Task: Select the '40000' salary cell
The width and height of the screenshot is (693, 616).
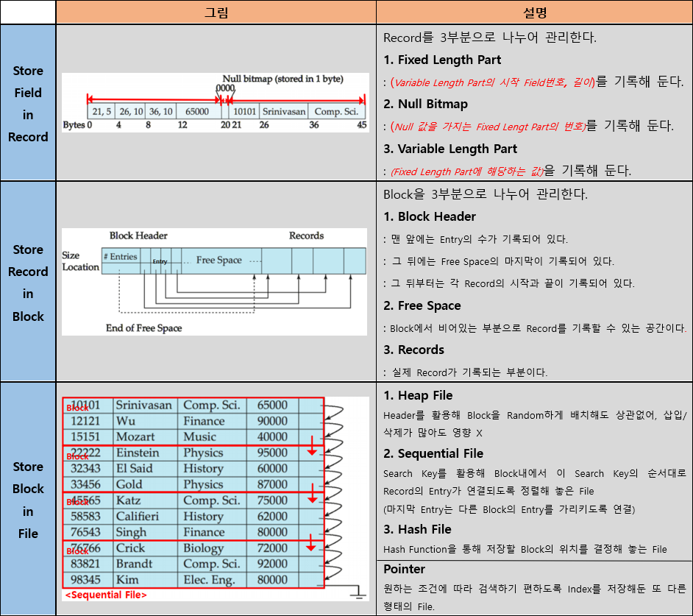Action: coord(272,437)
